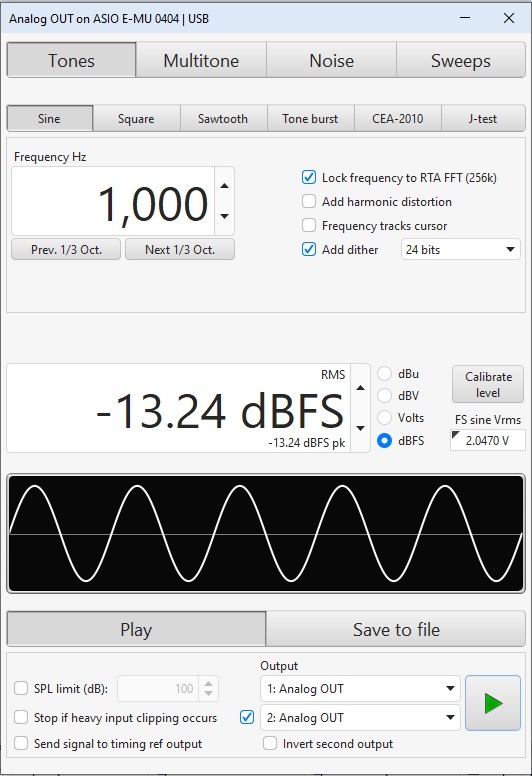Select the Square waveform tab
Image resolution: width=532 pixels, height=776 pixels.
136,119
